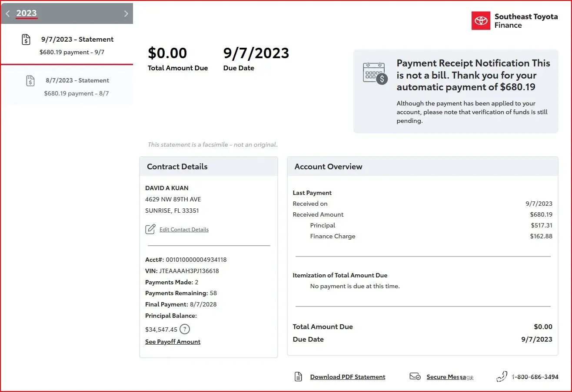
Task: Select the 2023 year label
Action: click(27, 13)
